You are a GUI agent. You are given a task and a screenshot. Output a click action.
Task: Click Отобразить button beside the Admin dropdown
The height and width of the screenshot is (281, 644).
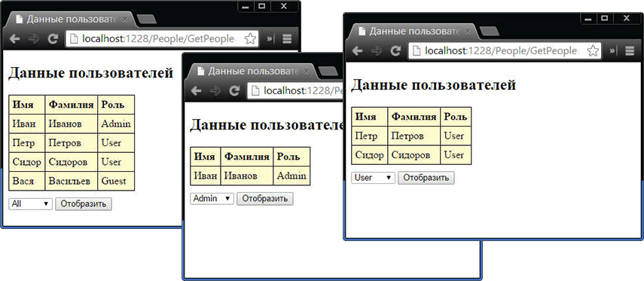[x=265, y=198]
